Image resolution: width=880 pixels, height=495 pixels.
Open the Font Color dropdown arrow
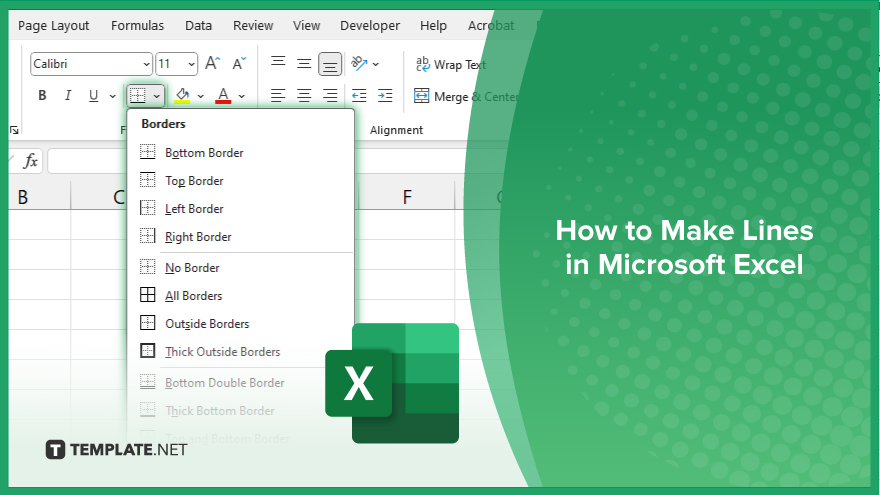[242, 96]
